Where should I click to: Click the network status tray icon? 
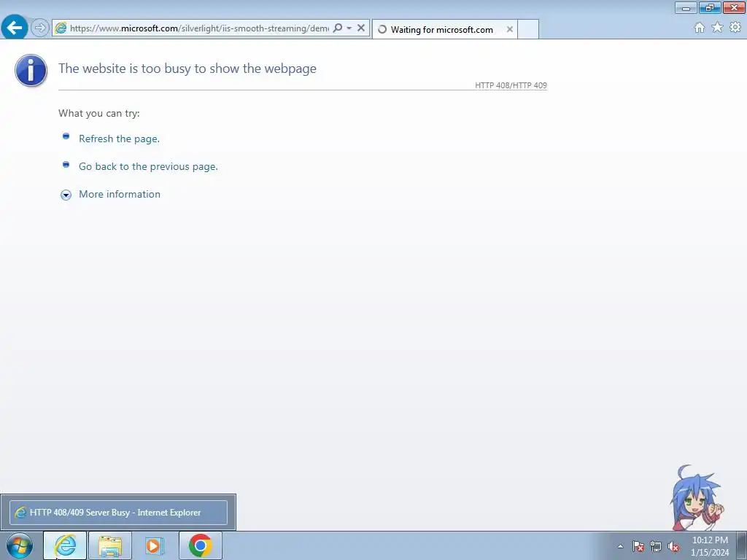tap(656, 546)
